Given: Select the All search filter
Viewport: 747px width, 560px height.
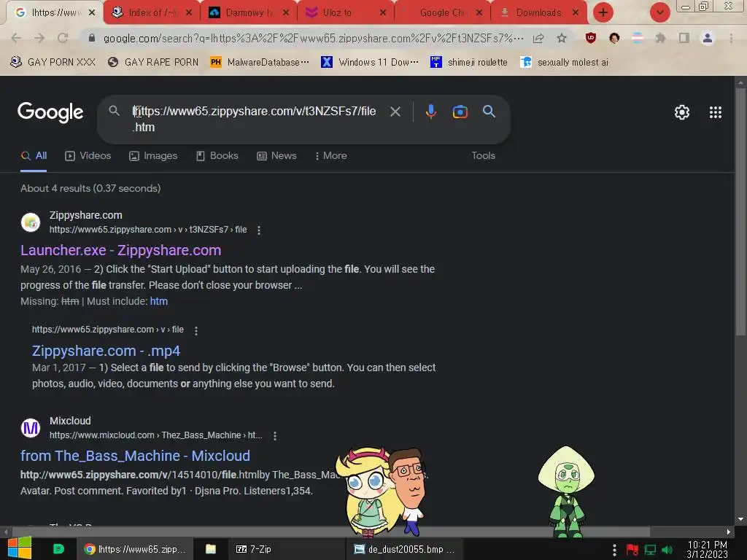Looking at the screenshot, I should tap(34, 156).
